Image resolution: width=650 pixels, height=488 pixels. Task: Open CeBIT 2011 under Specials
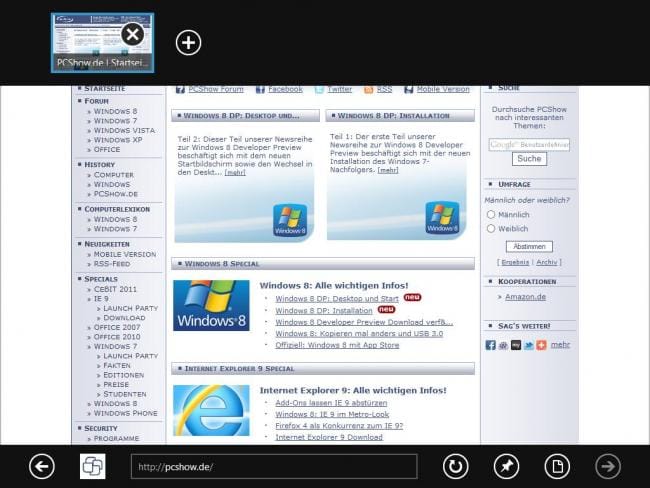(x=115, y=289)
